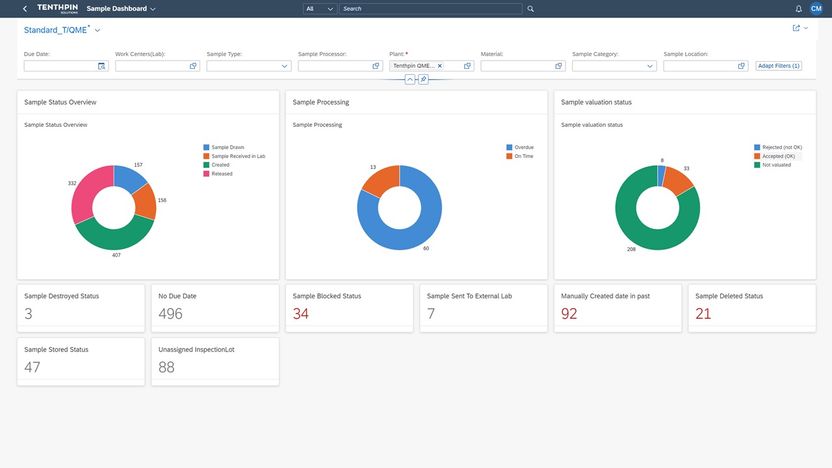Screen dimensions: 832x468
Task: Select the Accepted (OK) legend swatch
Action: pyautogui.click(x=757, y=156)
